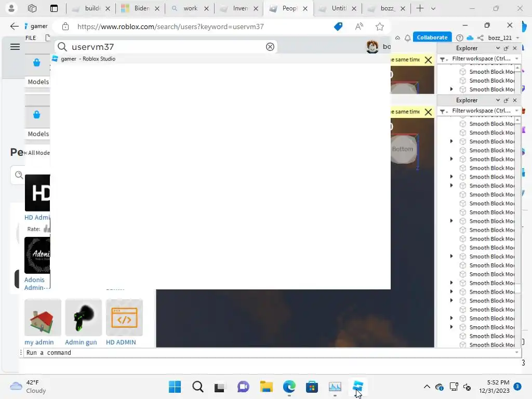Switch to the work search tab
Screen dimensions: 532x399
click(x=190, y=8)
